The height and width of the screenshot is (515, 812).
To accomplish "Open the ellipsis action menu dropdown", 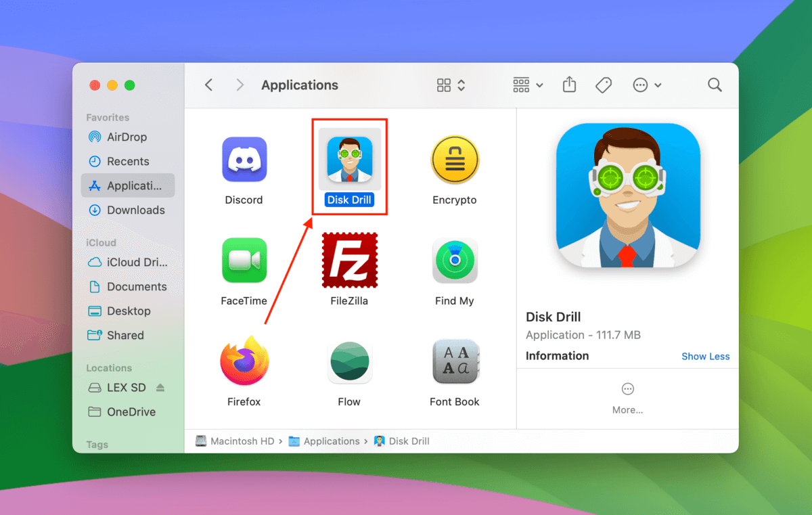I will 647,85.
